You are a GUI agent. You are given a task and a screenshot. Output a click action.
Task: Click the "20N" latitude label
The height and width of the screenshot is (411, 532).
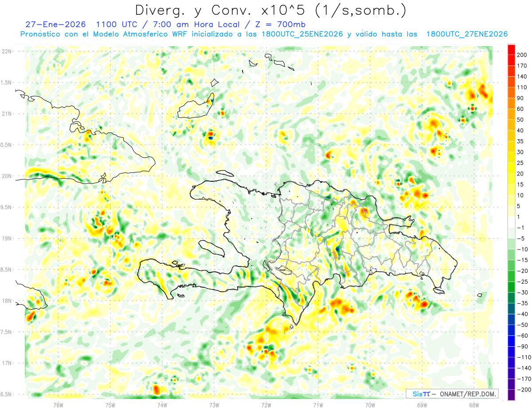pos(7,176)
